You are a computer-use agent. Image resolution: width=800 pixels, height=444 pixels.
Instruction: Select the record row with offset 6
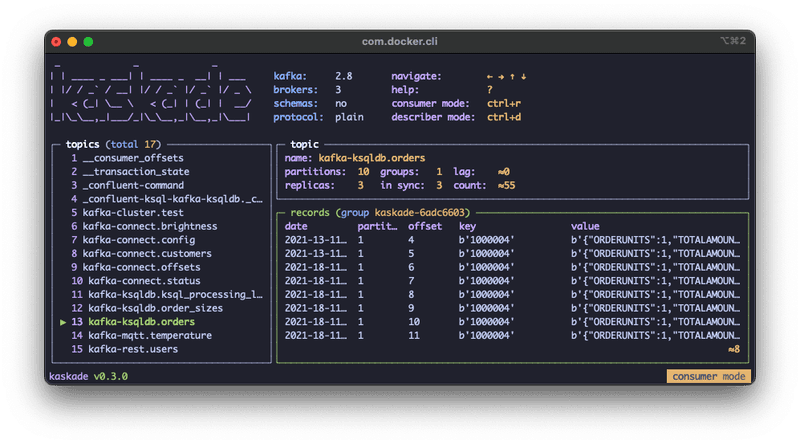point(512,267)
